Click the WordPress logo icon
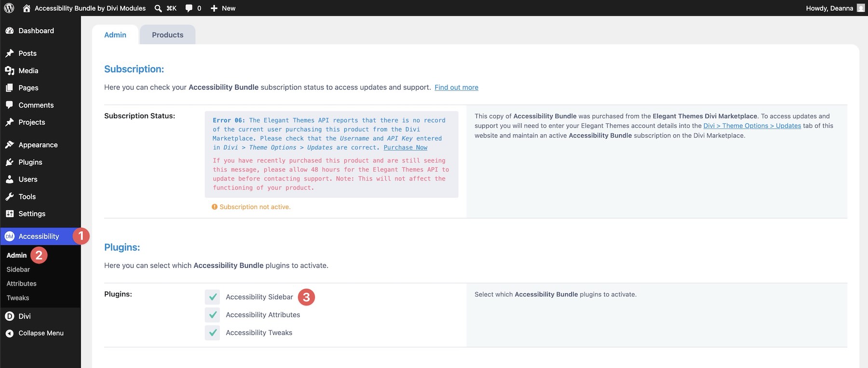The height and width of the screenshot is (368, 868). (9, 8)
